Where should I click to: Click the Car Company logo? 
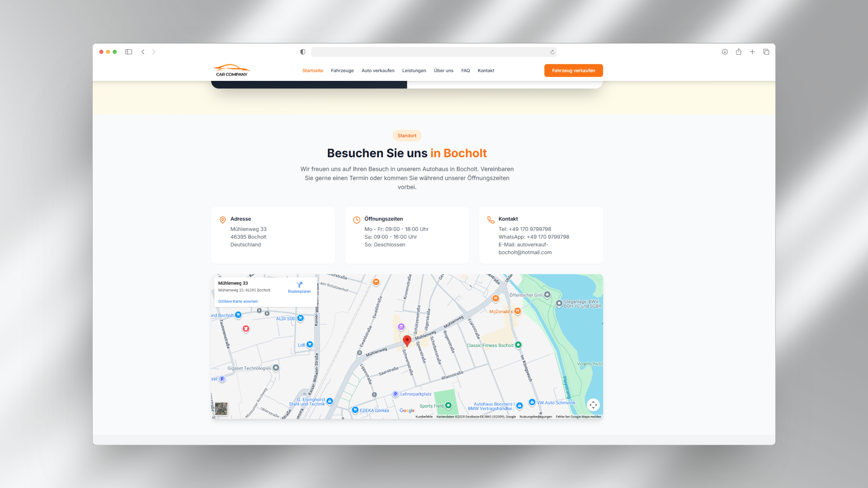pyautogui.click(x=231, y=70)
